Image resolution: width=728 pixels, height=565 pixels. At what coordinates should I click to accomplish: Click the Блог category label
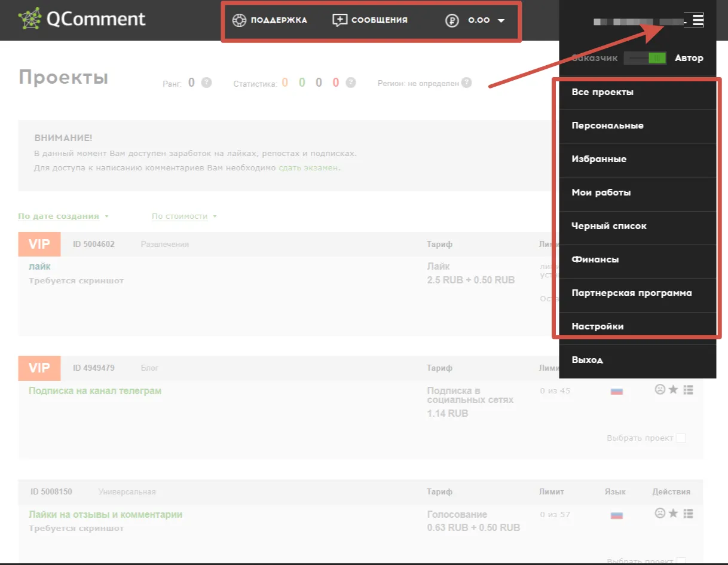[x=149, y=368]
